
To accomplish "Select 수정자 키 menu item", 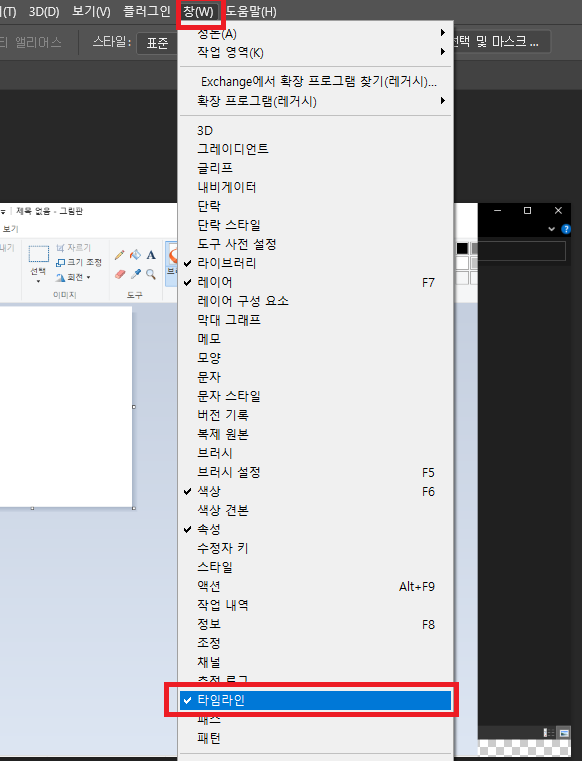I will 316,548.
